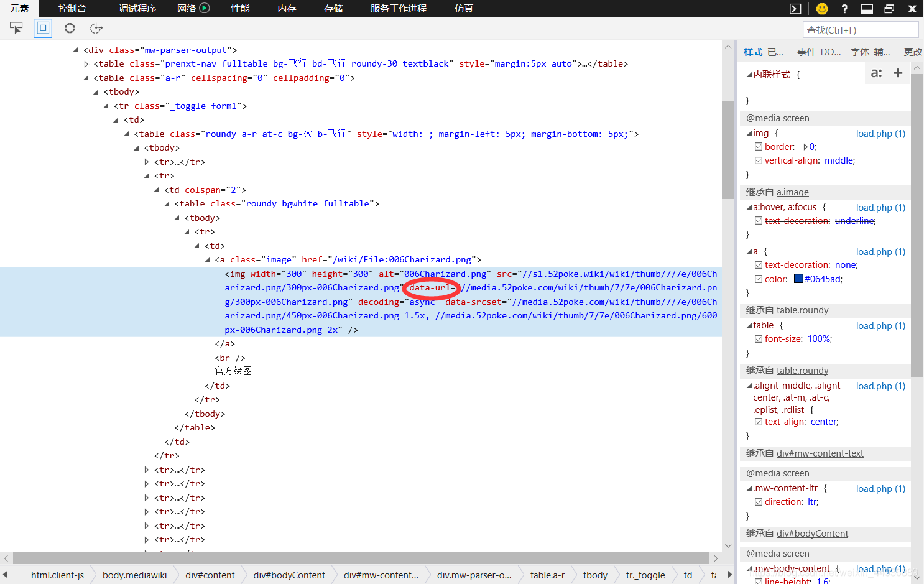924x584 pixels.
Task: Open the 性能 tab
Action: coord(240,9)
